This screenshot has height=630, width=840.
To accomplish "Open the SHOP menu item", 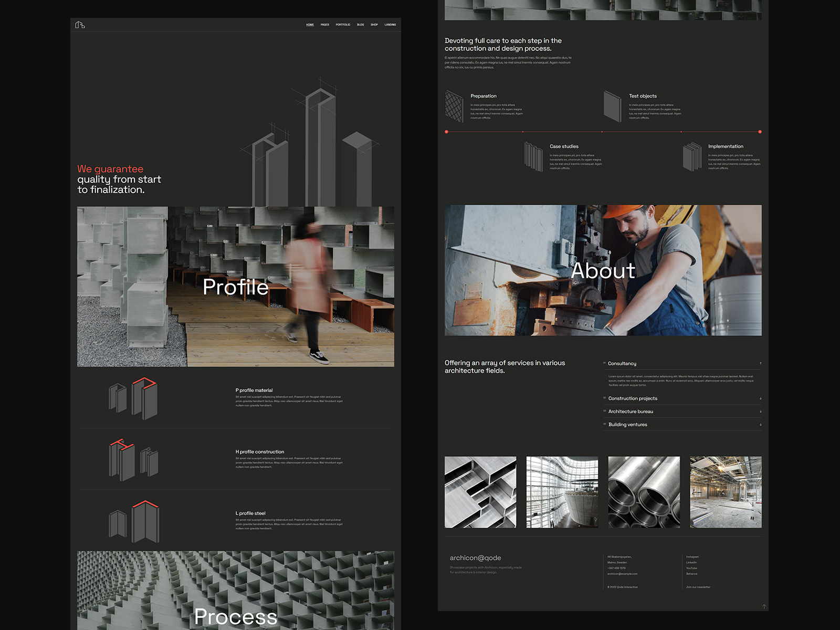I will pos(374,25).
